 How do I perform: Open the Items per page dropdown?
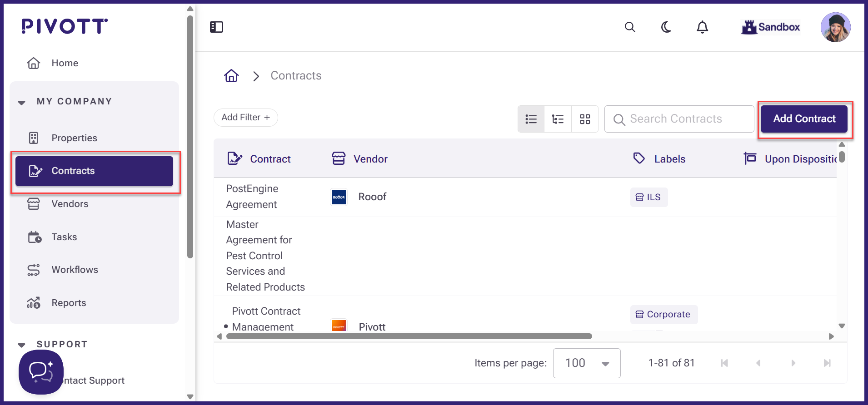587,363
